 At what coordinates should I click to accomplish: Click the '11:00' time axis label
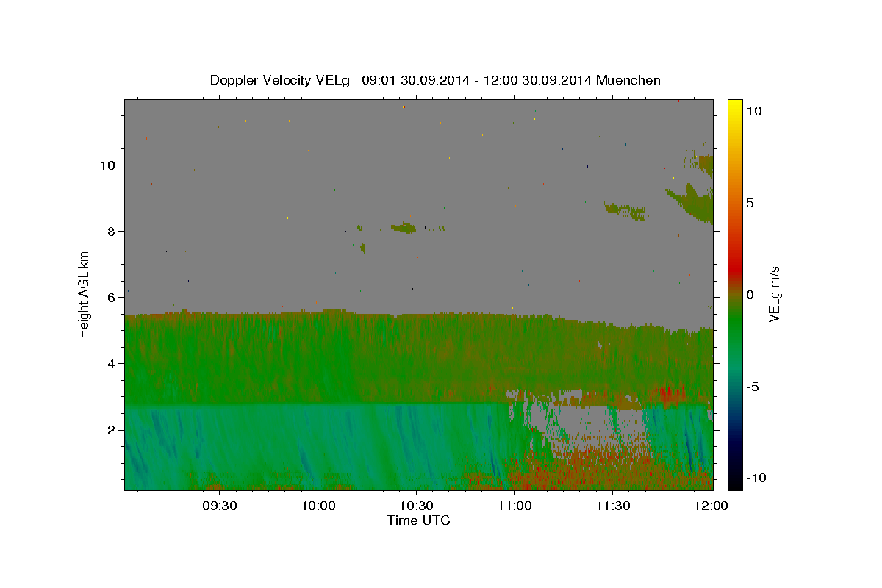point(514,506)
